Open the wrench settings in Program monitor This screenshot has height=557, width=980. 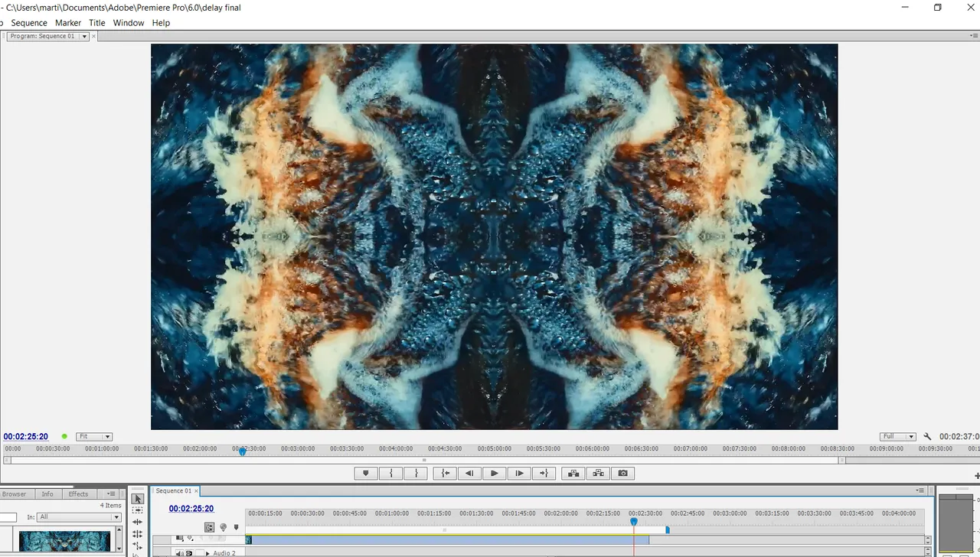tap(927, 437)
